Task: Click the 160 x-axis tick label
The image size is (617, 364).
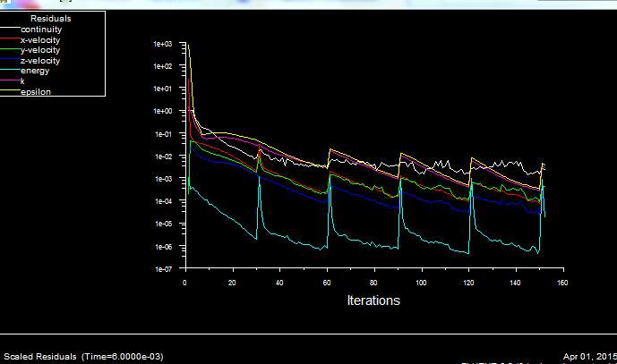Action: [562, 283]
